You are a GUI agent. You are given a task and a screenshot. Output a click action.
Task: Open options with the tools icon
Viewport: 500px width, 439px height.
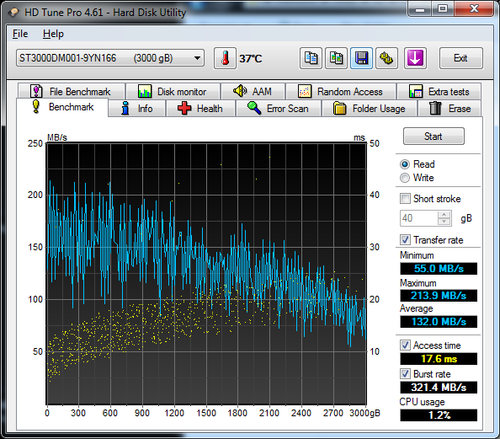[x=387, y=58]
